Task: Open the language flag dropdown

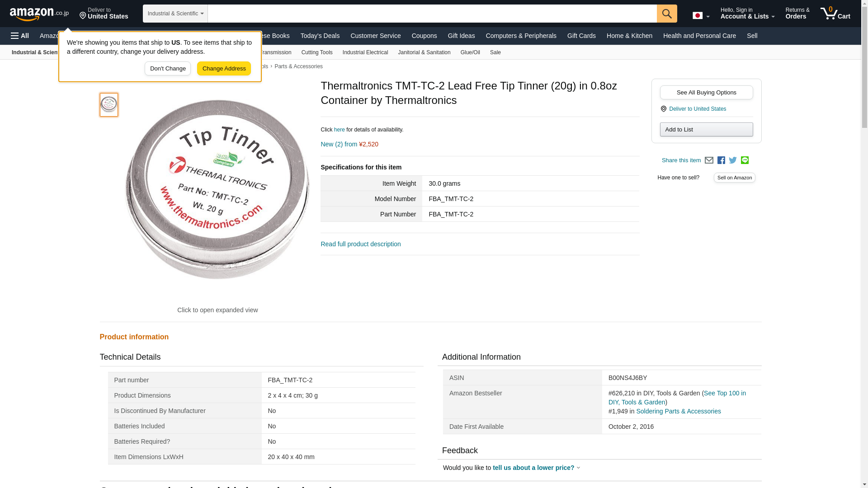Action: (x=701, y=16)
